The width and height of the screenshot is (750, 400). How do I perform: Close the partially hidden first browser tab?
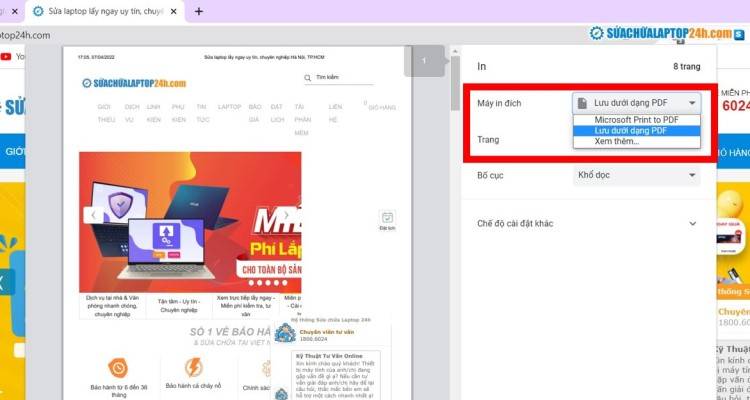(x=14, y=11)
